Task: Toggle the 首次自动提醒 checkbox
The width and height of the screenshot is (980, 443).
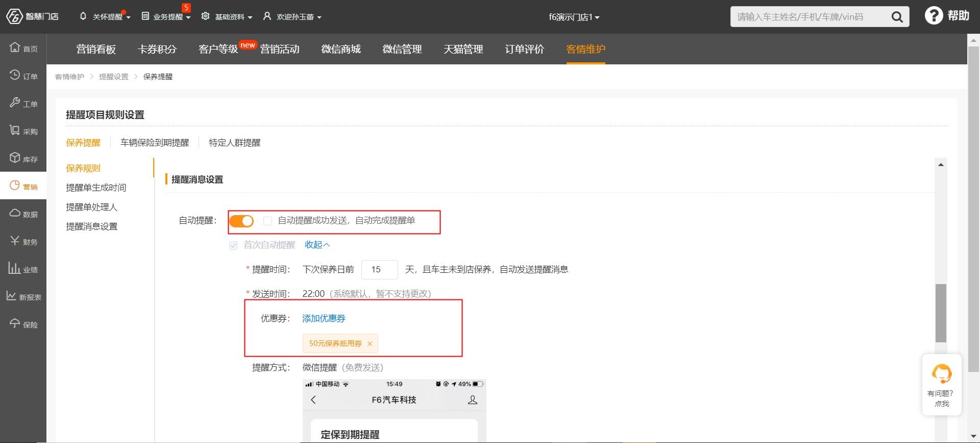Action: [x=233, y=245]
